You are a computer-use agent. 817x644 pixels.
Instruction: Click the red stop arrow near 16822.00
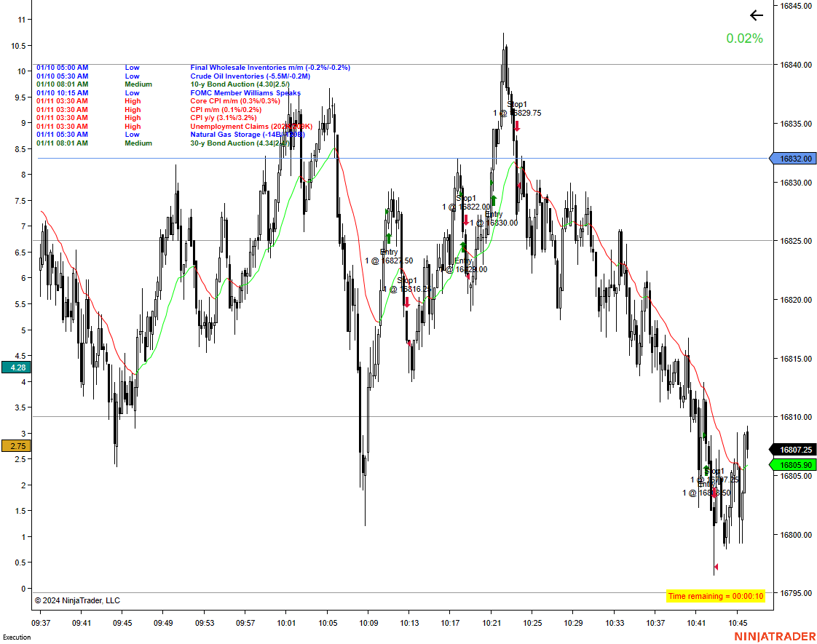(466, 220)
